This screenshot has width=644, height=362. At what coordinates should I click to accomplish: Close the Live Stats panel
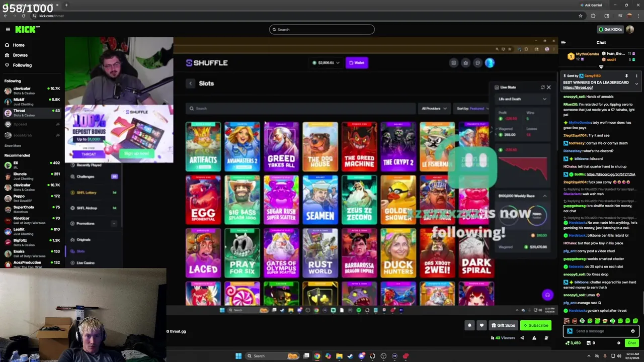click(548, 87)
